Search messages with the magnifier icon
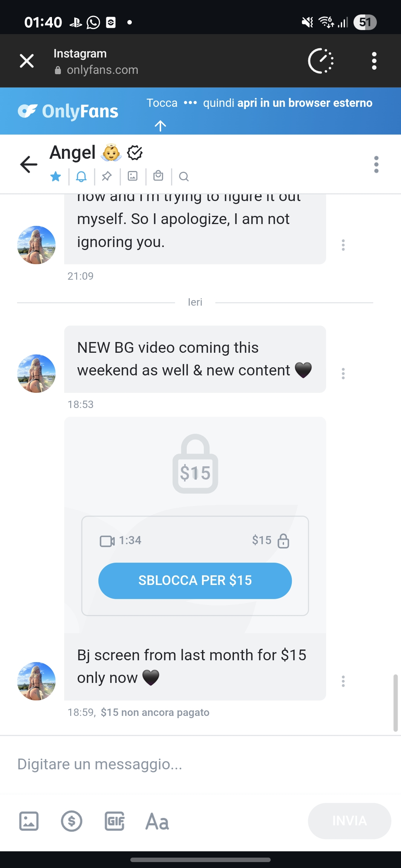This screenshot has height=868, width=401. point(184,177)
